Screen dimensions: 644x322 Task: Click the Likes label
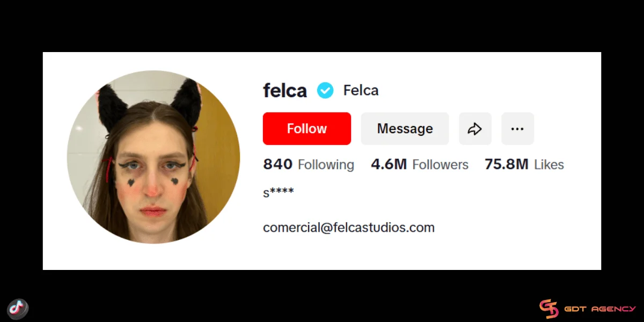coord(549,165)
